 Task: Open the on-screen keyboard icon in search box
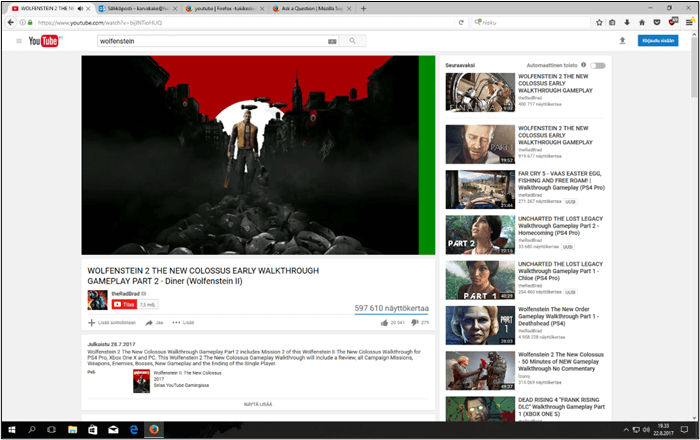(332, 41)
